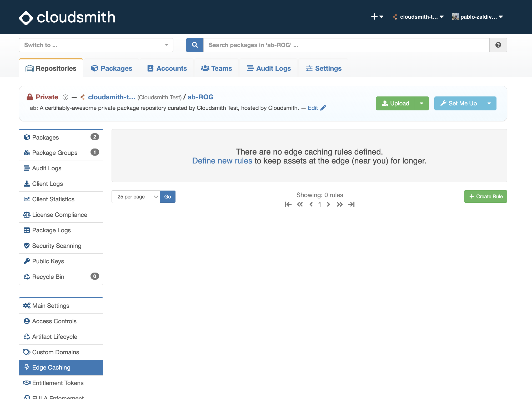Open Recycle Bin in the sidebar

click(x=61, y=277)
